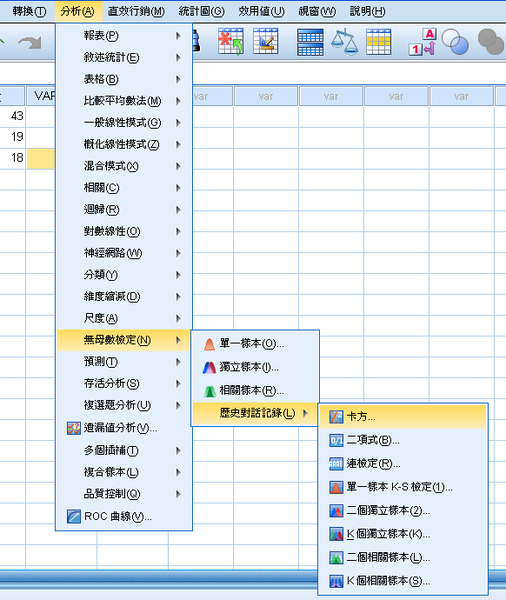Select 二個獨立樣本(2) menu item
Viewport: 506px width, 600px height.
[403, 511]
